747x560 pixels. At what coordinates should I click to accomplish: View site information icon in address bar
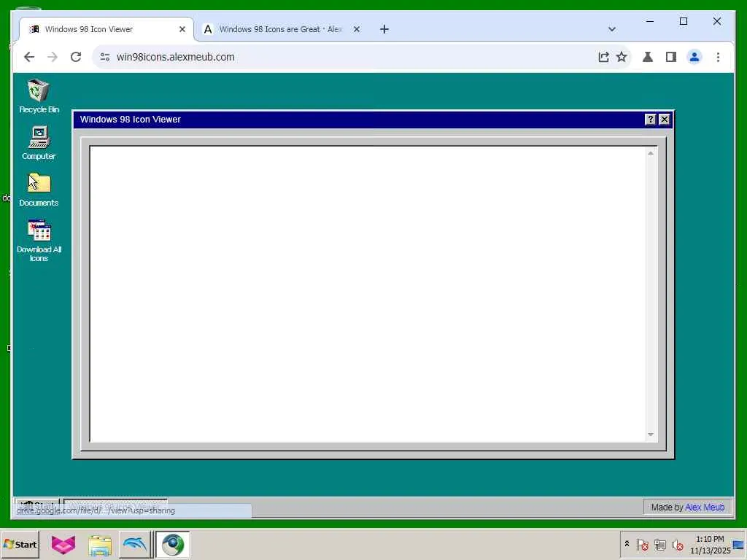click(105, 57)
